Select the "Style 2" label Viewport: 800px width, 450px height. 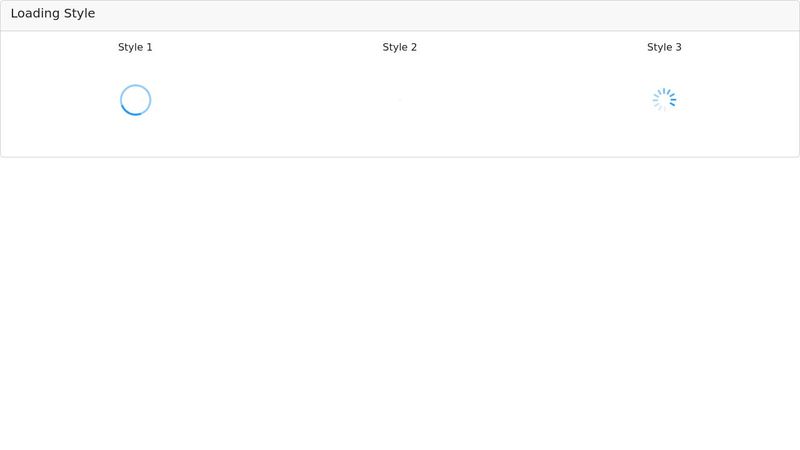[x=400, y=47]
